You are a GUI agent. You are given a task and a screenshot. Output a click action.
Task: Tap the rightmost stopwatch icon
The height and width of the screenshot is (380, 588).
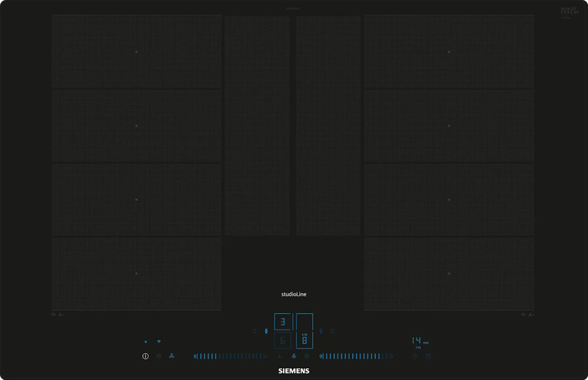428,356
